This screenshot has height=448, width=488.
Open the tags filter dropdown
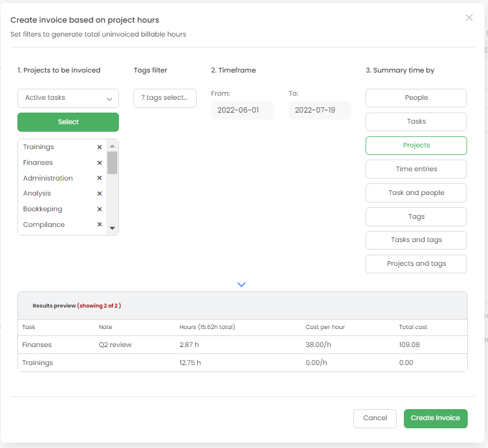pos(165,98)
